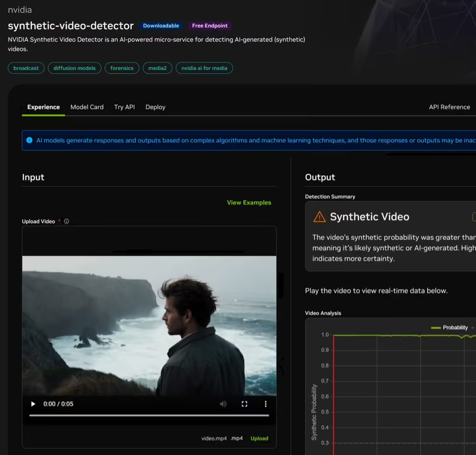Toggle the Probability legend series
This screenshot has width=476, height=455.
point(449,327)
